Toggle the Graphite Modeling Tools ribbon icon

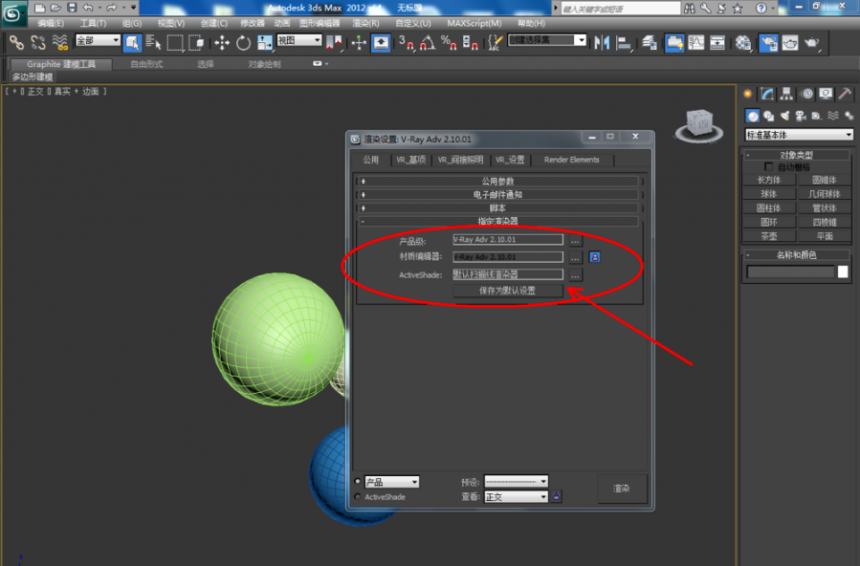[675, 42]
